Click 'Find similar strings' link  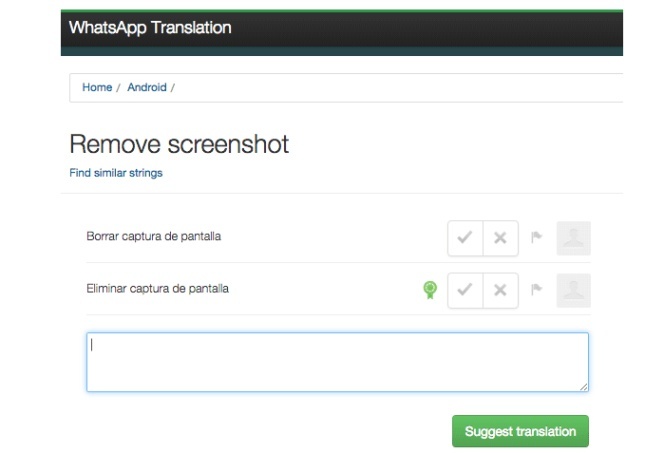(116, 173)
